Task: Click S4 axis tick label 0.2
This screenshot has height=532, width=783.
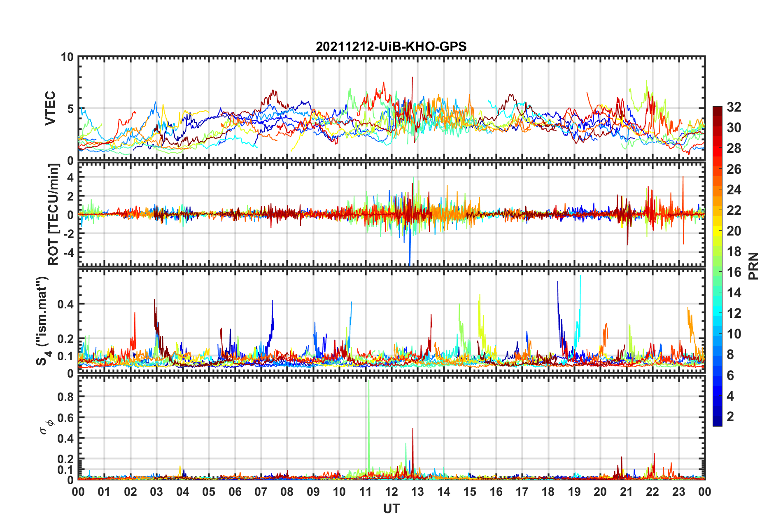Action: (66, 339)
